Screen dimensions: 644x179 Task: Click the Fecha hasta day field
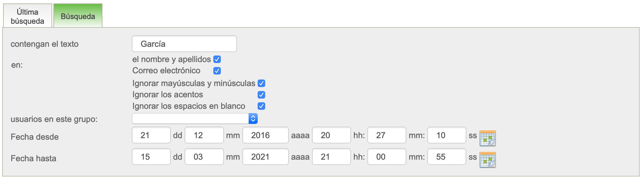[x=151, y=157]
